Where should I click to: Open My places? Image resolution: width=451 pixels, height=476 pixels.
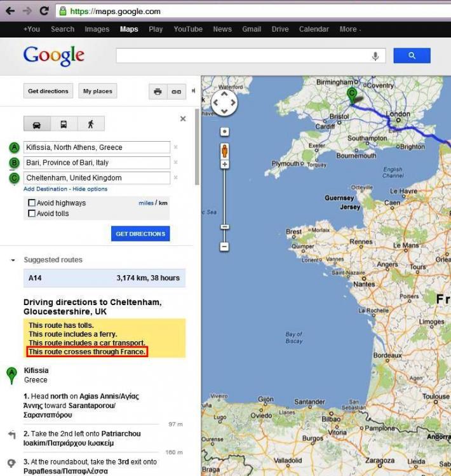coord(98,91)
